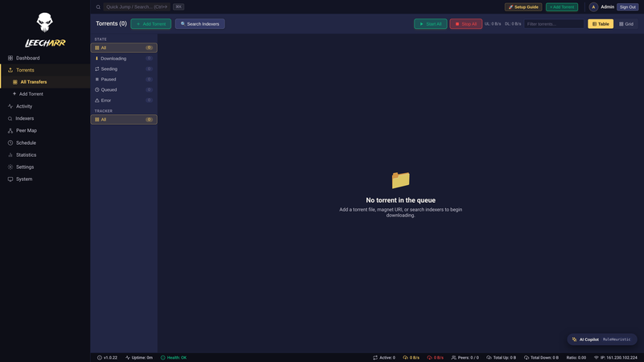Filter by Queued state
The height and width of the screenshot is (362, 644).
coord(124,89)
